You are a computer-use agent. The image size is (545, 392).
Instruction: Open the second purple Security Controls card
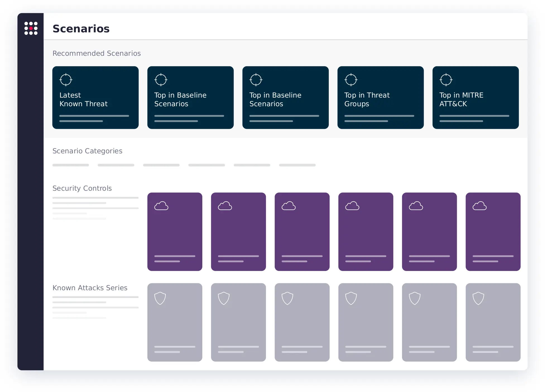click(x=238, y=231)
